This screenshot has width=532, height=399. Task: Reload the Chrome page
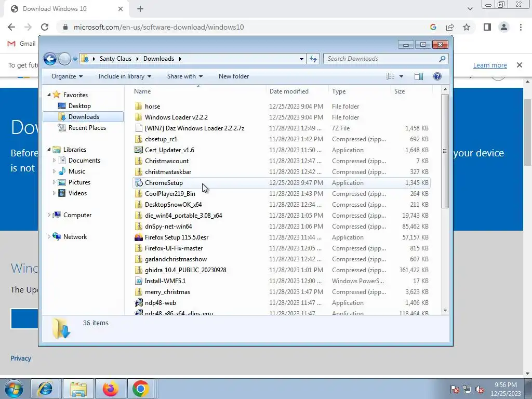[x=45, y=27]
